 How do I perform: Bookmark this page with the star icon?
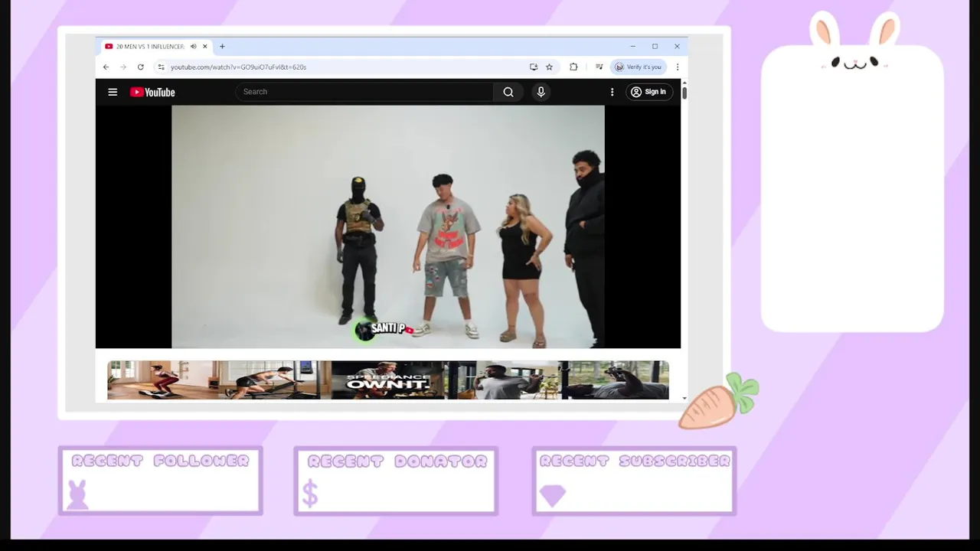pos(549,67)
